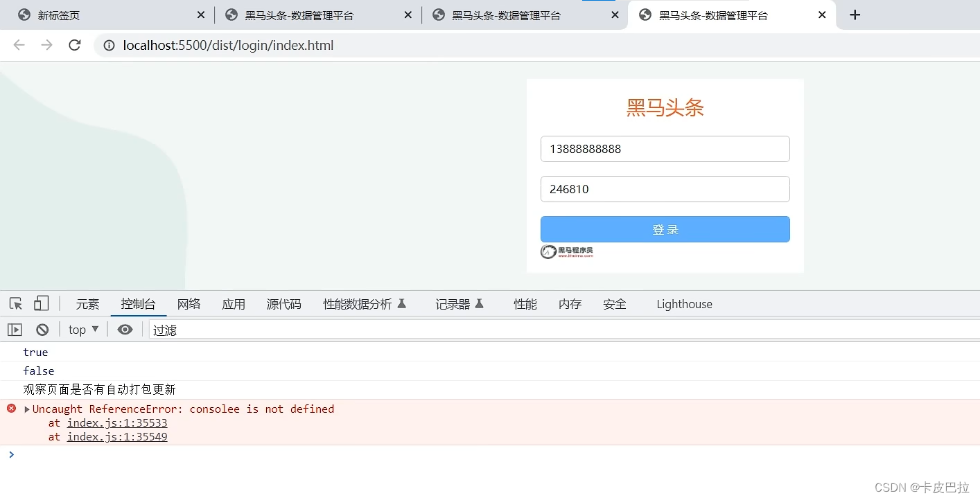
Task: Click the 过滤 console filter box
Action: pos(564,330)
